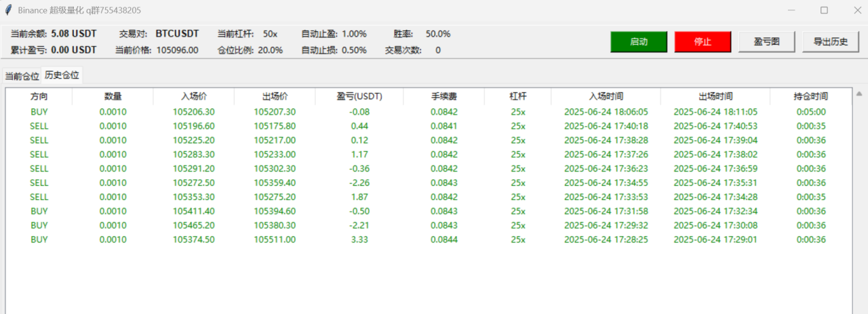This screenshot has height=314, width=868.
Task: Close the Binance window
Action: tap(856, 10)
